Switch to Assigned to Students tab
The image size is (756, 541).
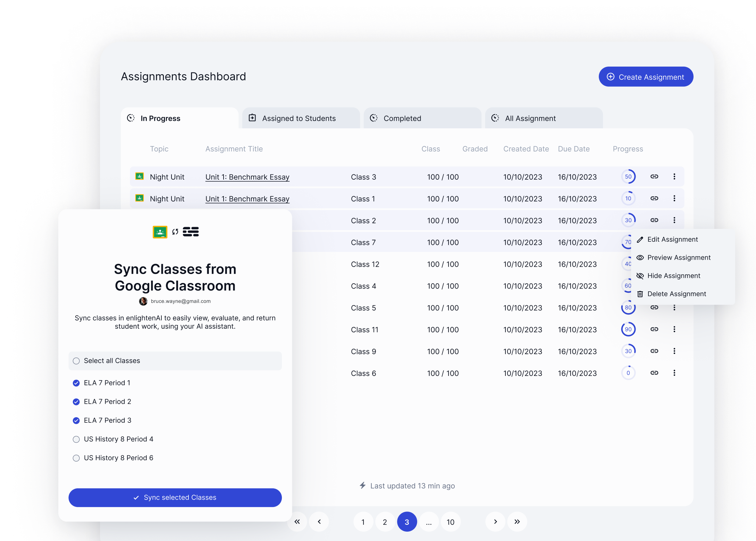click(301, 118)
